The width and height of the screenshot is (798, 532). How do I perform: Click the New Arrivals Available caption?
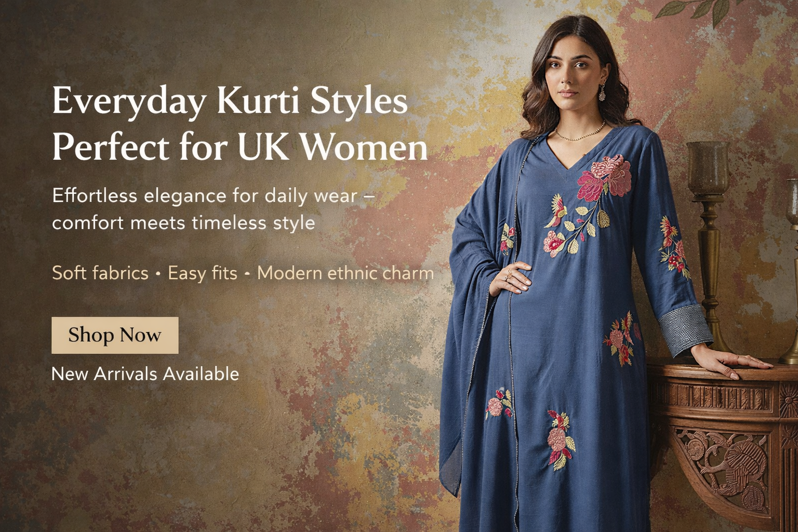click(145, 374)
